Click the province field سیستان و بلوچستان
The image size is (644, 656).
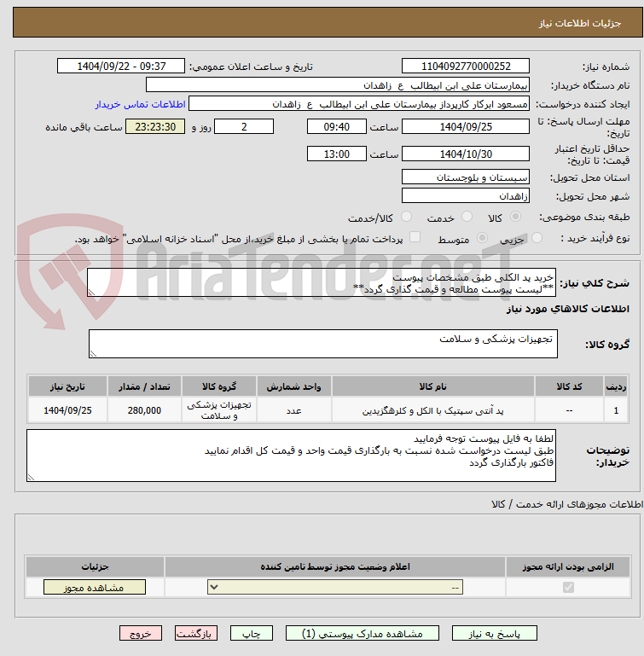coord(466,177)
